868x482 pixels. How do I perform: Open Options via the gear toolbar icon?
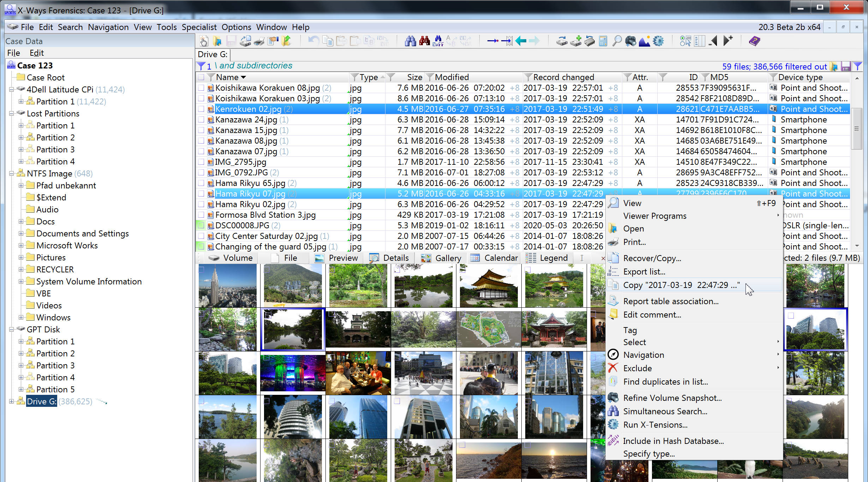659,41
